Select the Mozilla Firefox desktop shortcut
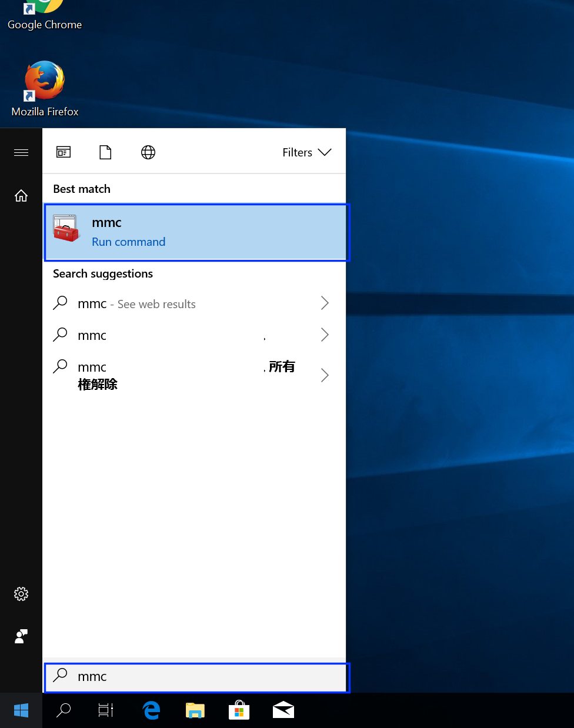 45,88
